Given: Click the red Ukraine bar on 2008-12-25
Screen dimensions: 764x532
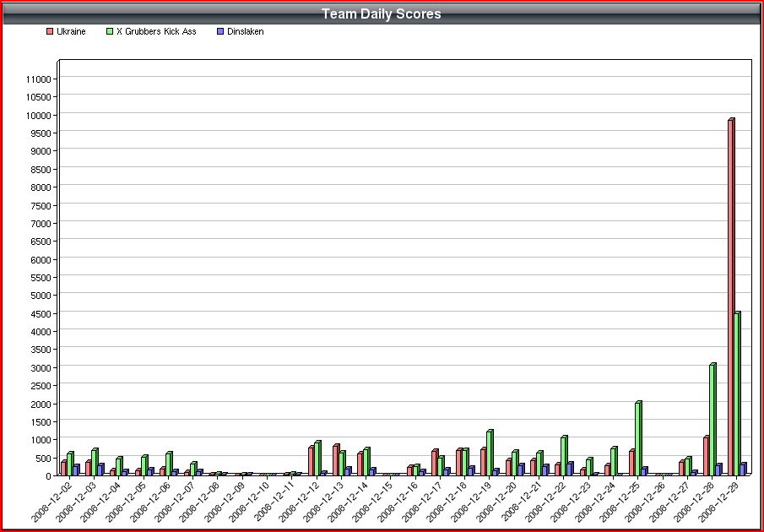Looking at the screenshot, I should point(632,463).
